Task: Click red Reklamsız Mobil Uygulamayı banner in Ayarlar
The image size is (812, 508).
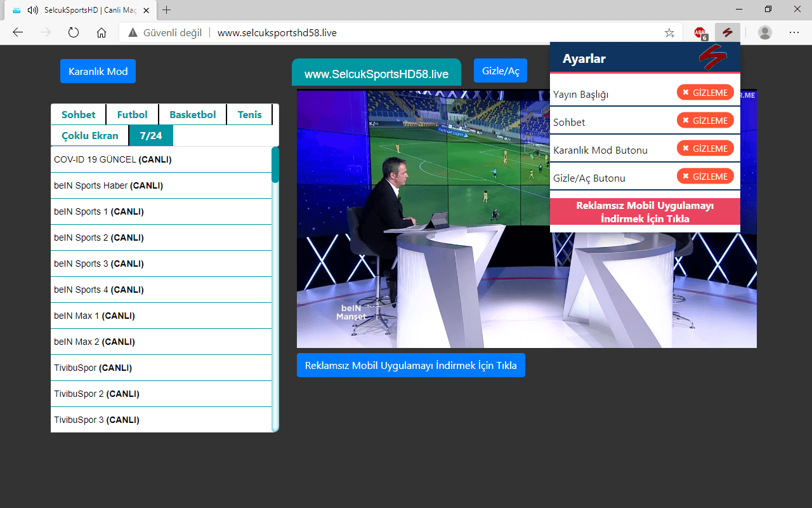Action: [645, 211]
